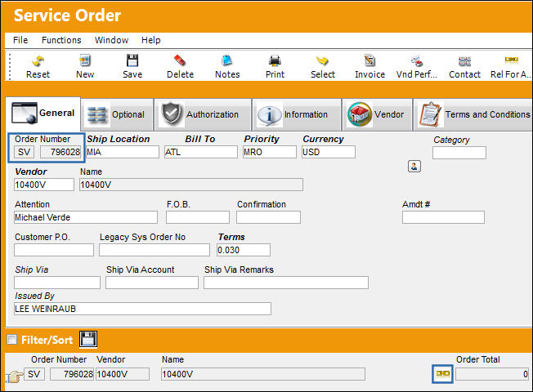Click the person icon near Category
The height and width of the screenshot is (392, 533).
[414, 166]
